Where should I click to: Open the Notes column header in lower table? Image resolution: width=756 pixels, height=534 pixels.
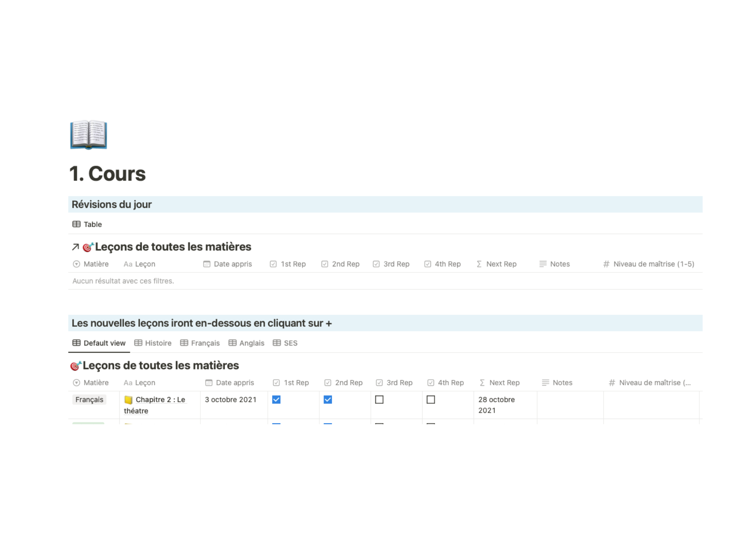tap(557, 383)
